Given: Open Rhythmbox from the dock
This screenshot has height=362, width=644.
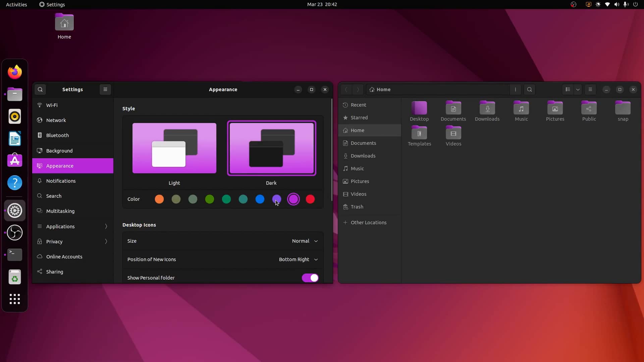Looking at the screenshot, I should [x=14, y=116].
